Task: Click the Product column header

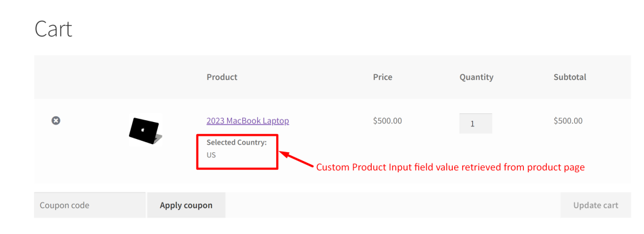Action: [x=222, y=77]
